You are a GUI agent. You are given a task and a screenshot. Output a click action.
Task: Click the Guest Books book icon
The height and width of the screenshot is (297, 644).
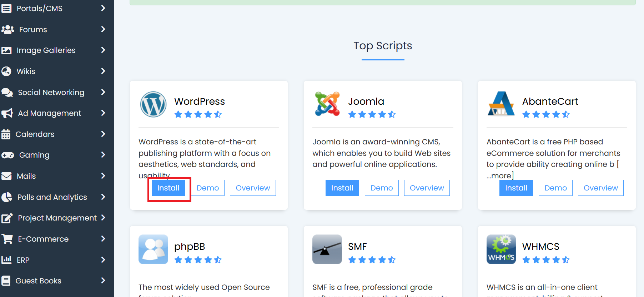click(6, 281)
